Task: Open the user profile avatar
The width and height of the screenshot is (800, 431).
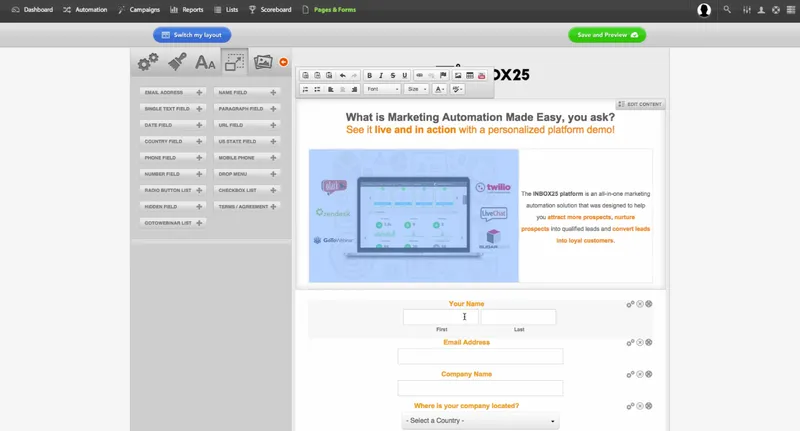Action: 704,10
